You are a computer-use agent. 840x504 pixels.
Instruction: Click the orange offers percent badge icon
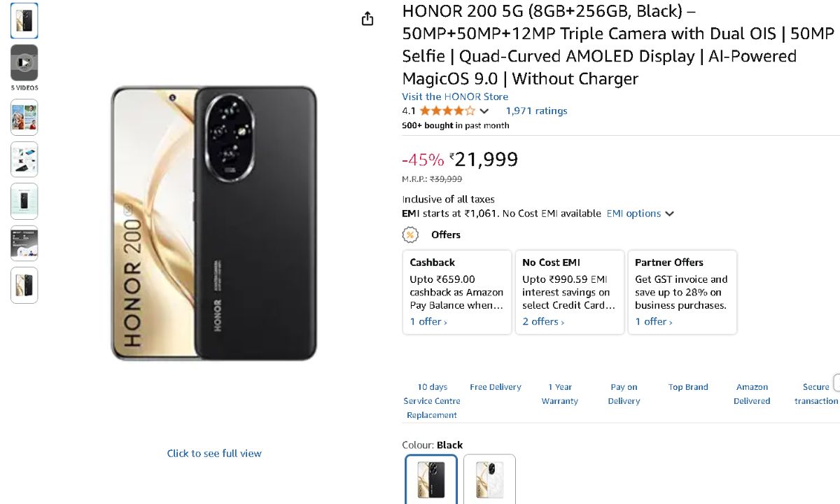410,234
